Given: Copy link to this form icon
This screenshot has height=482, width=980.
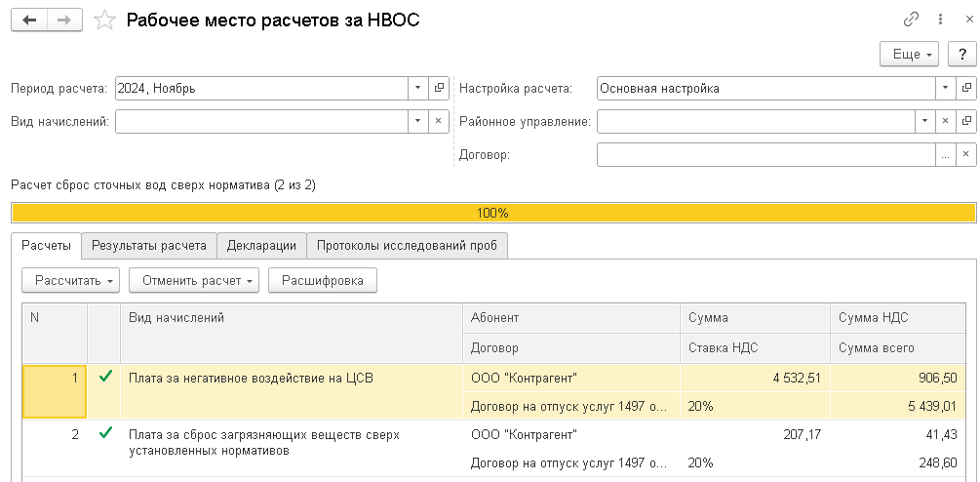Looking at the screenshot, I should click(x=912, y=20).
